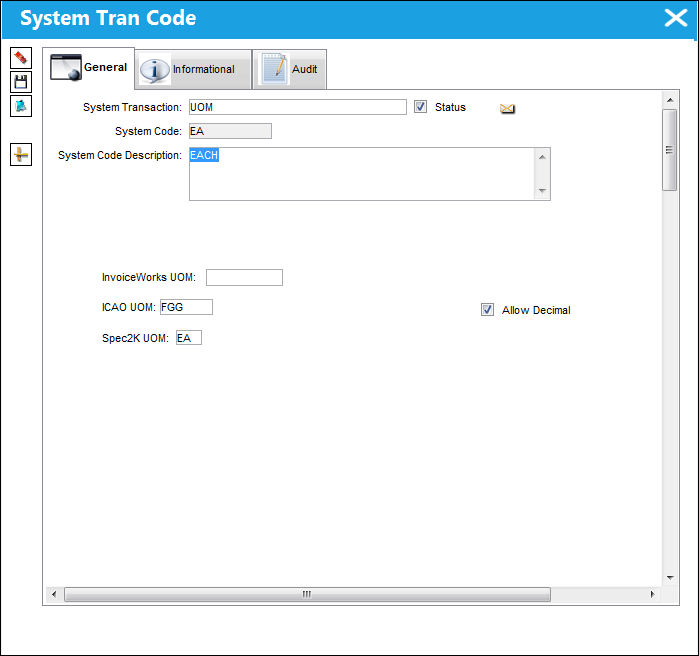Click the description box scroll up arrow
The height and width of the screenshot is (656, 699).
click(x=542, y=157)
